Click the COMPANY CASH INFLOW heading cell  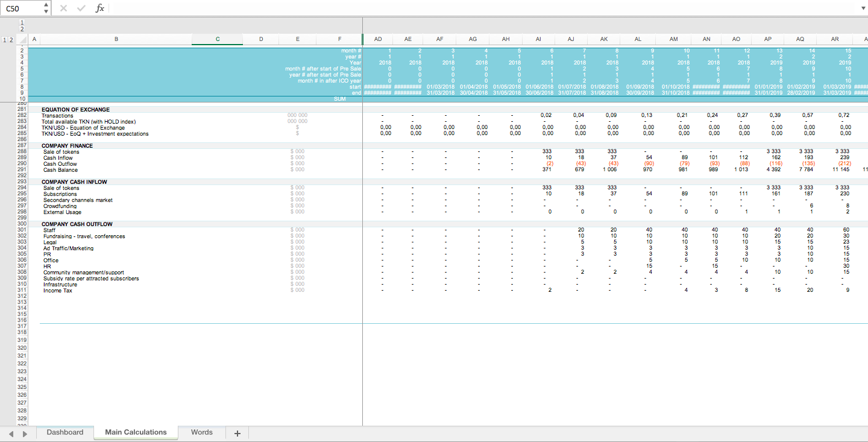75,182
